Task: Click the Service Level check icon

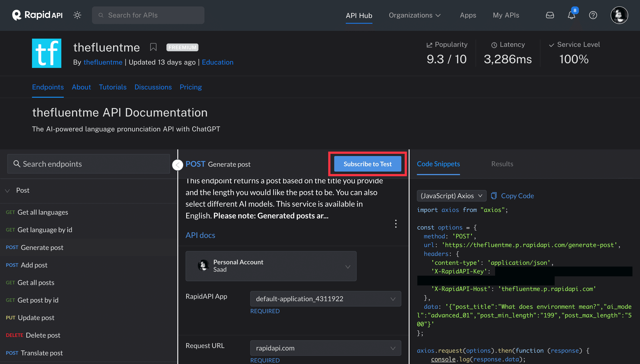Action: (551, 45)
